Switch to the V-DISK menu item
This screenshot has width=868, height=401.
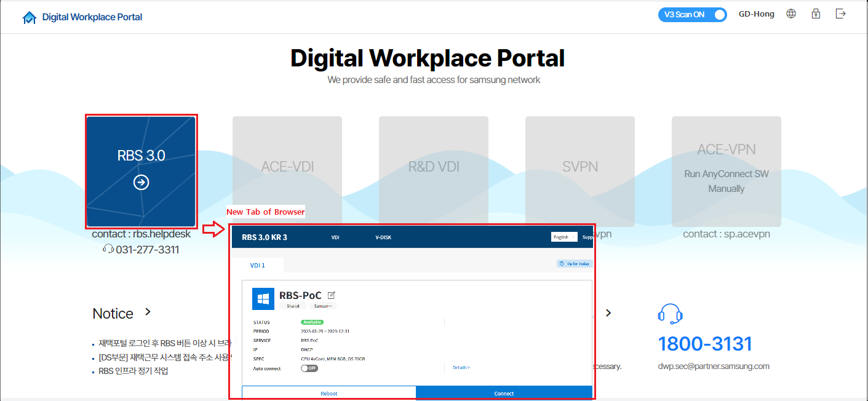pyautogui.click(x=382, y=237)
